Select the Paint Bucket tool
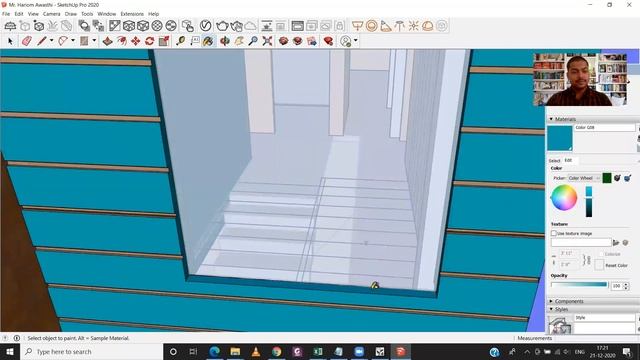This screenshot has height=360, width=640. pos(208,41)
